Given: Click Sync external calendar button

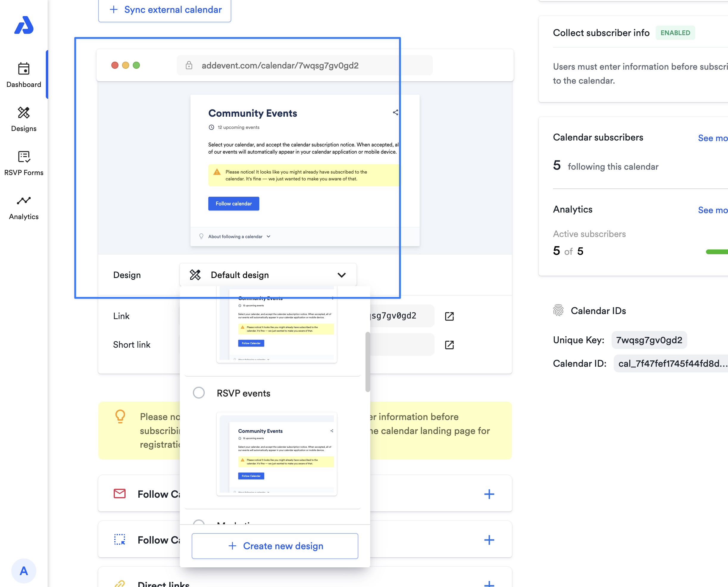Looking at the screenshot, I should point(165,10).
